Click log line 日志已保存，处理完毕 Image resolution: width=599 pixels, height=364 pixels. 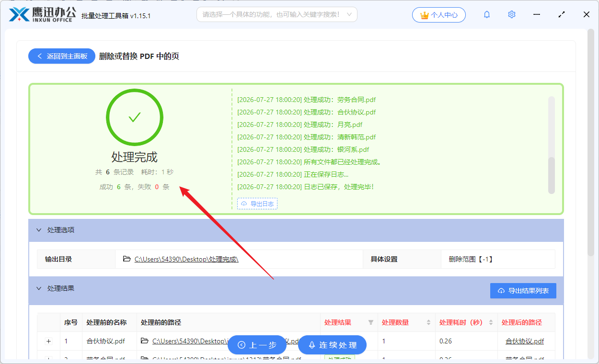[305, 187]
